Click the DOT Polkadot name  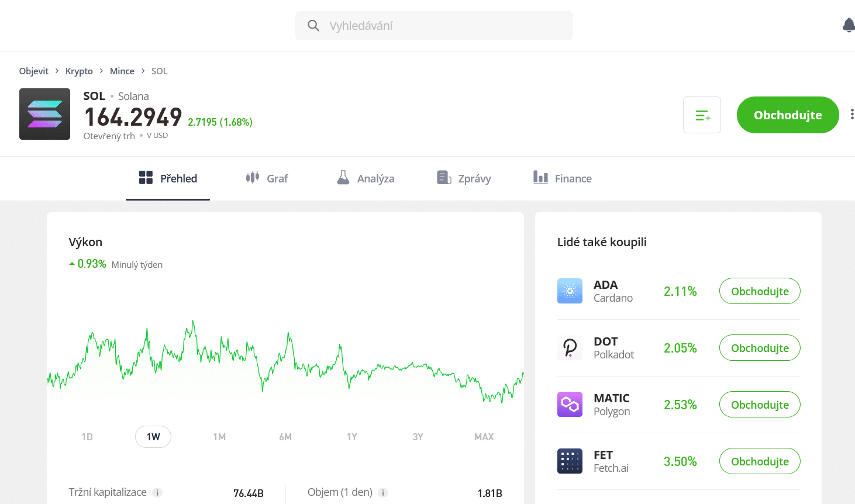[613, 348]
